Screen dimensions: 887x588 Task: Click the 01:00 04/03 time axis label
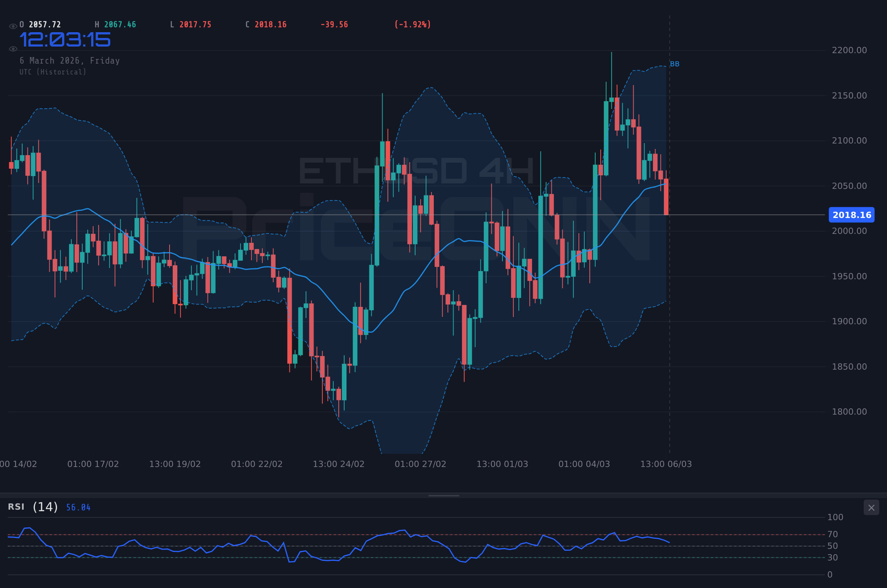[x=584, y=464]
